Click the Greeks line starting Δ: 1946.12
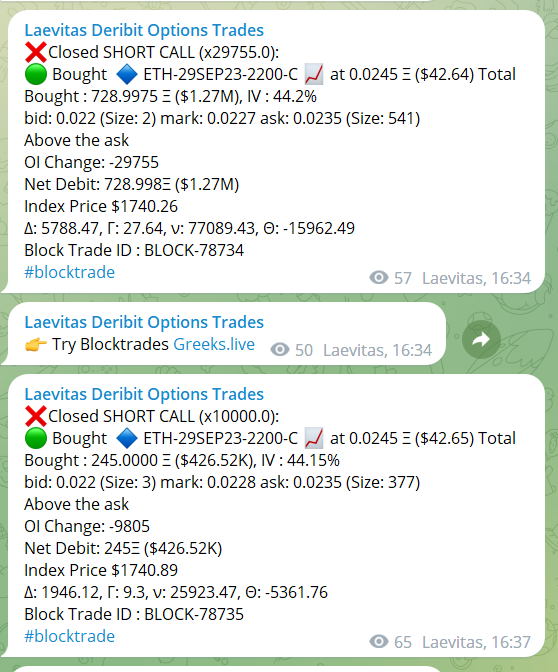Image resolution: width=558 pixels, height=672 pixels. point(176,592)
